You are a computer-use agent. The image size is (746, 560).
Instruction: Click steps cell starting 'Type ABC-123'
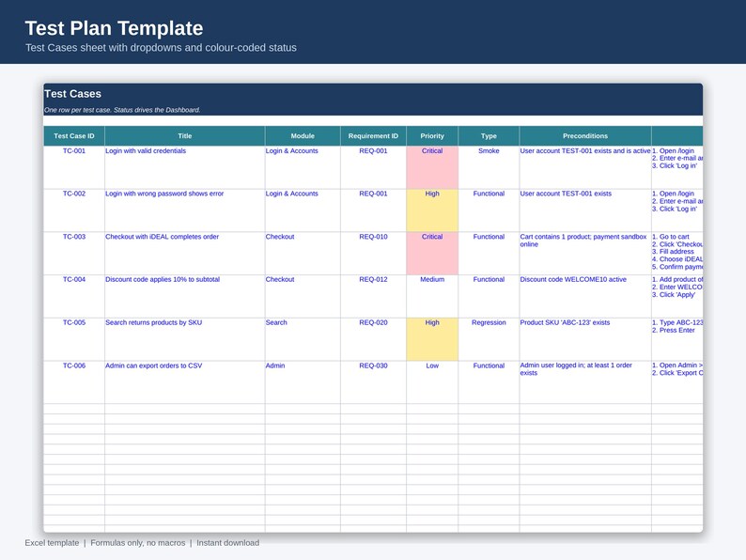tap(677, 339)
